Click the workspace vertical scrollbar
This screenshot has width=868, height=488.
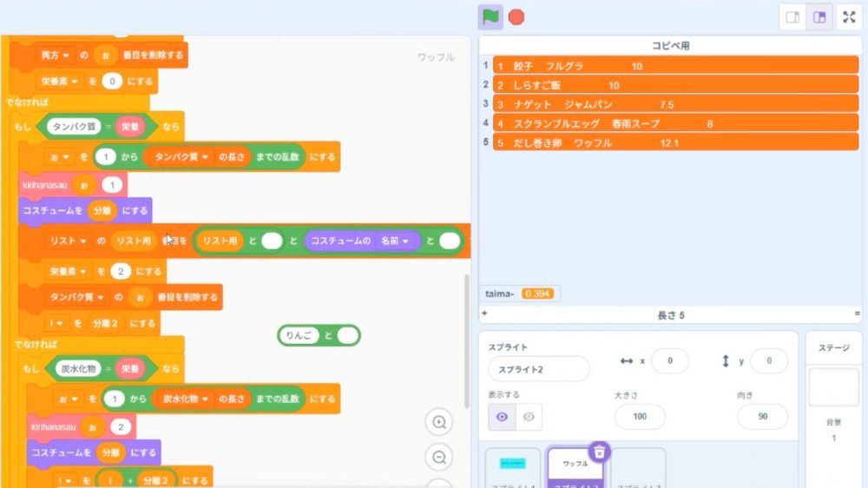pos(467,340)
